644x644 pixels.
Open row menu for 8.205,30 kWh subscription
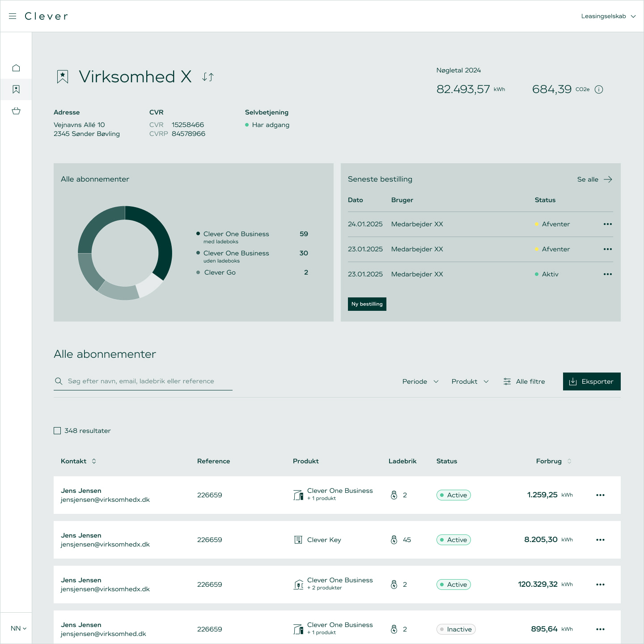pos(600,540)
